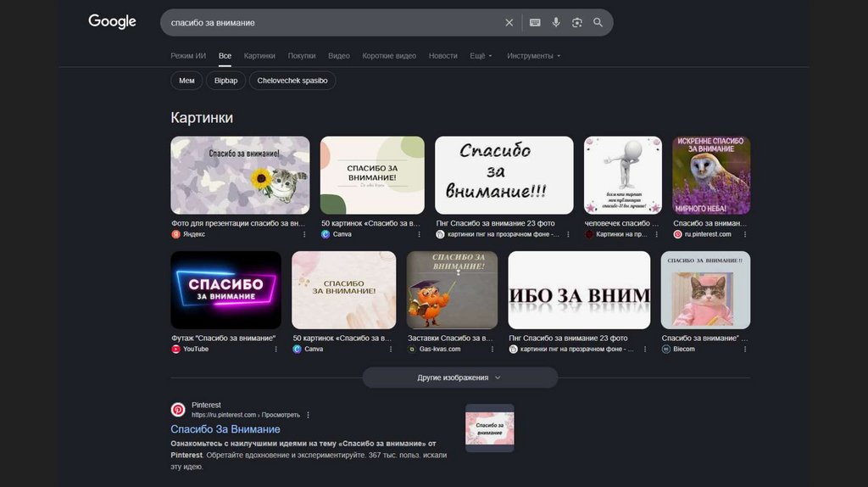868x487 pixels.
Task: Open the neon СПАСИБО thumbnail
Action: pos(225,290)
